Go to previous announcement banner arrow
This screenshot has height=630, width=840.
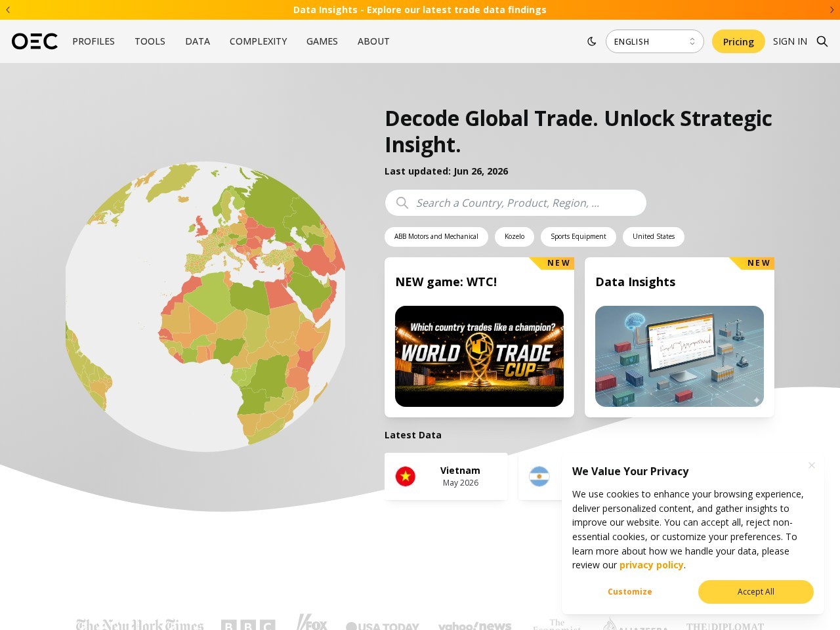(8, 10)
